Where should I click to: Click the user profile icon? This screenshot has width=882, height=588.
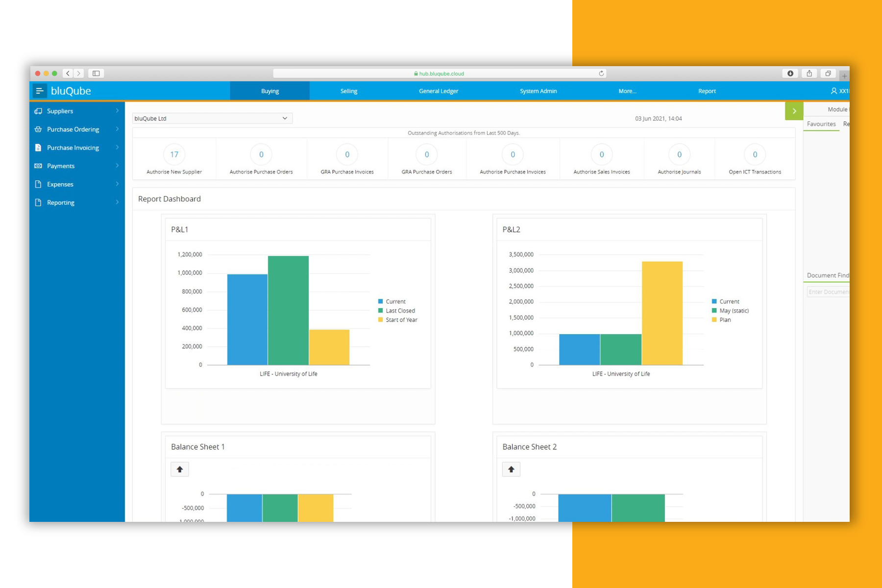click(x=833, y=91)
